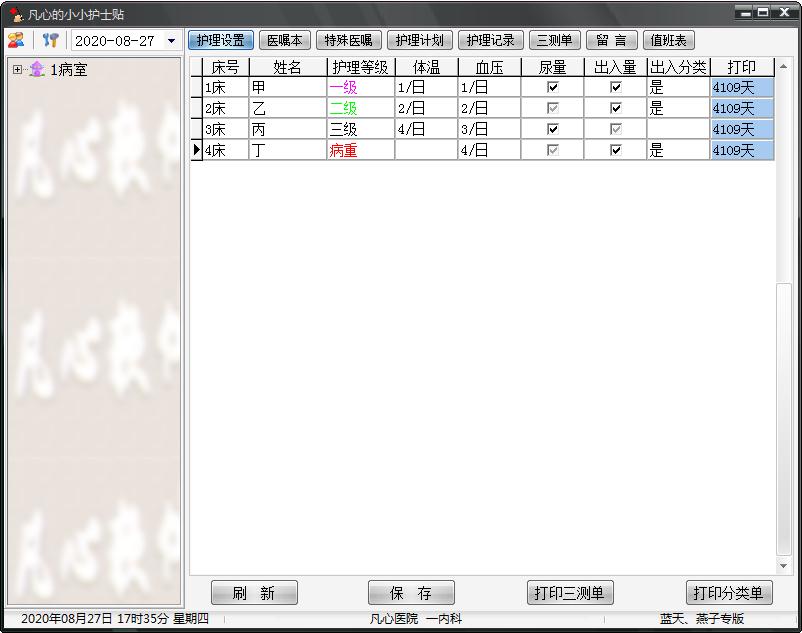Click the users icon in the toolbar
This screenshot has height=633, width=802.
[16, 40]
